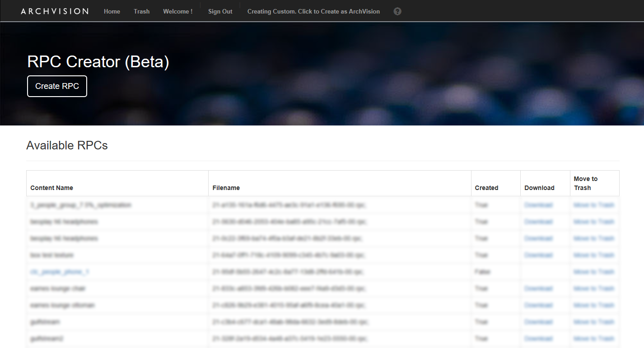
Task: Open the blue content name link in the table
Action: click(x=60, y=272)
